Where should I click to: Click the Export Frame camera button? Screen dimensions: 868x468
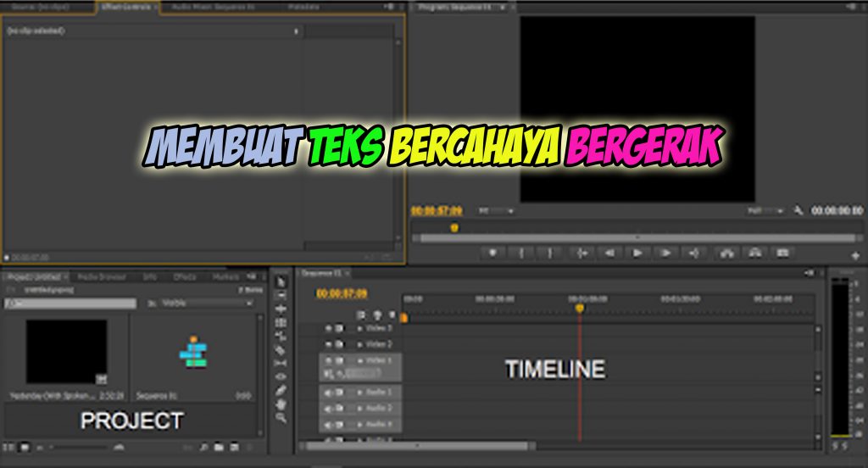(x=782, y=253)
